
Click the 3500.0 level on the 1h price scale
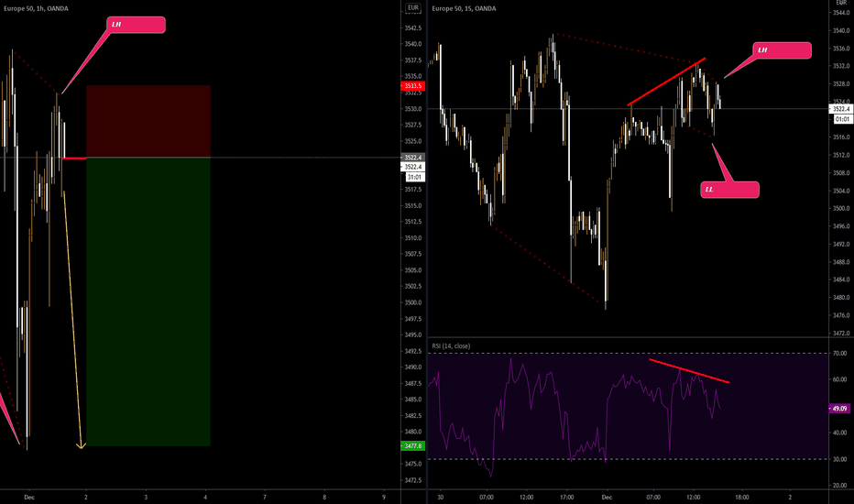click(413, 302)
